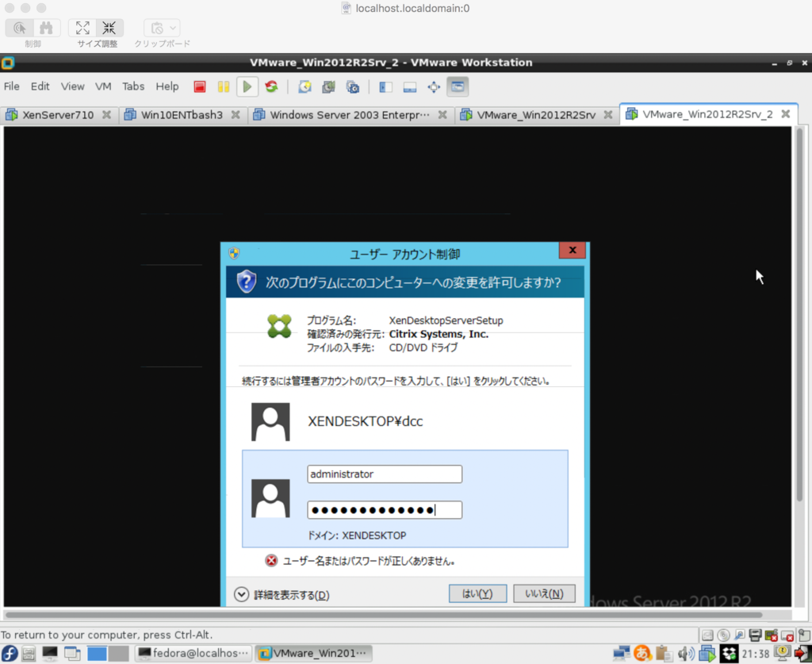
Task: Open the Fedora applications menu icon
Action: point(10,653)
